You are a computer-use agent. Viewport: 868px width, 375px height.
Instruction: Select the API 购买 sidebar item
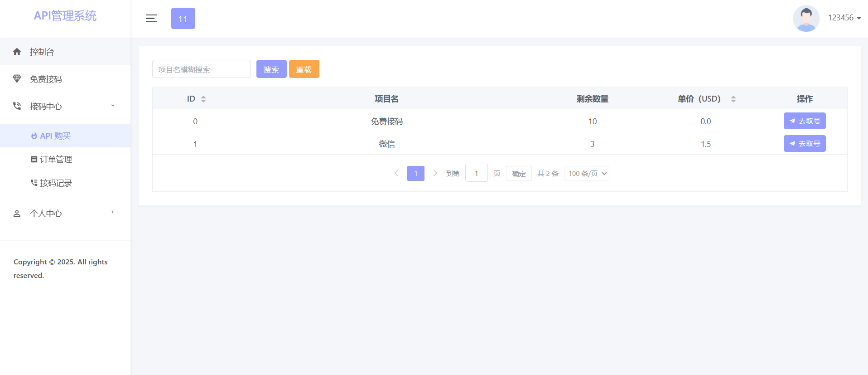pyautogui.click(x=55, y=136)
